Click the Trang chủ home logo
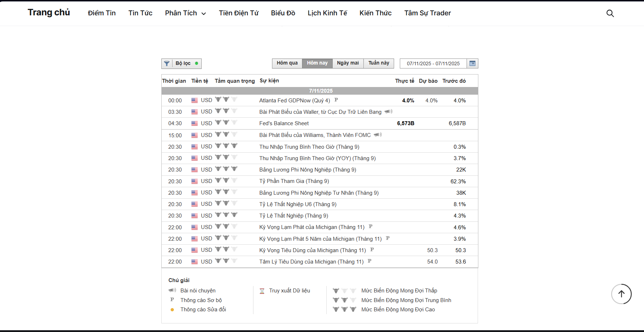644x332 pixels. (49, 12)
